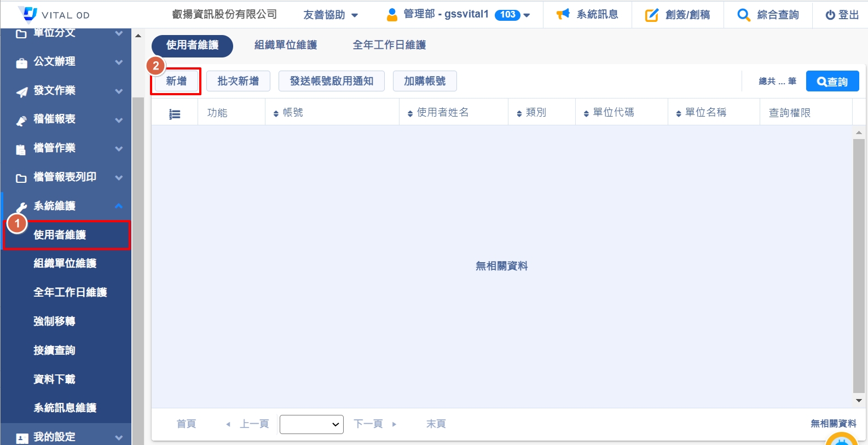868x445 pixels.
Task: Click the megaphone system message icon
Action: pyautogui.click(x=563, y=14)
